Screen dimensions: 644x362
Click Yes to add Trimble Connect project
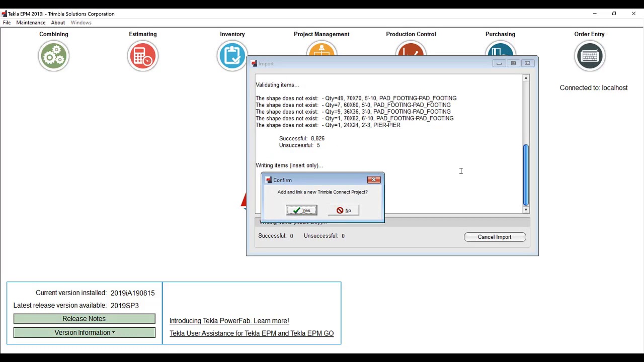click(301, 210)
